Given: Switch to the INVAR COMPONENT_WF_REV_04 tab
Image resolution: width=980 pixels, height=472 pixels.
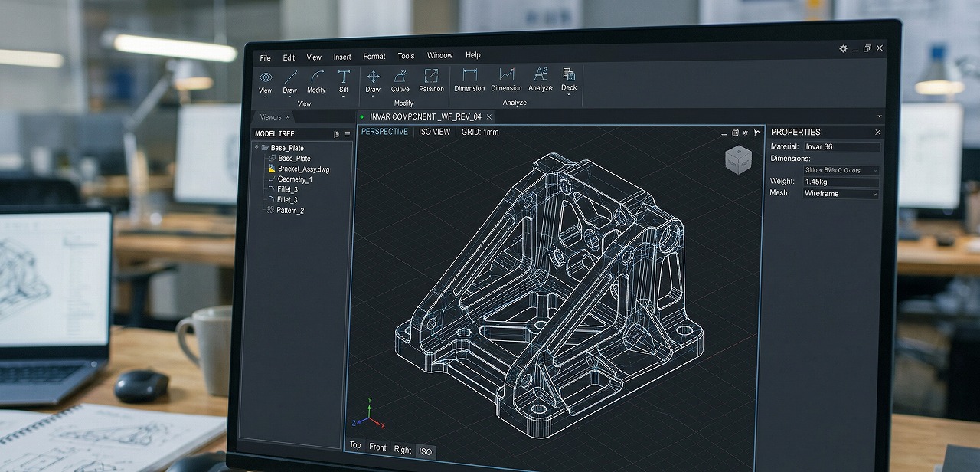Looking at the screenshot, I should pos(426,116).
